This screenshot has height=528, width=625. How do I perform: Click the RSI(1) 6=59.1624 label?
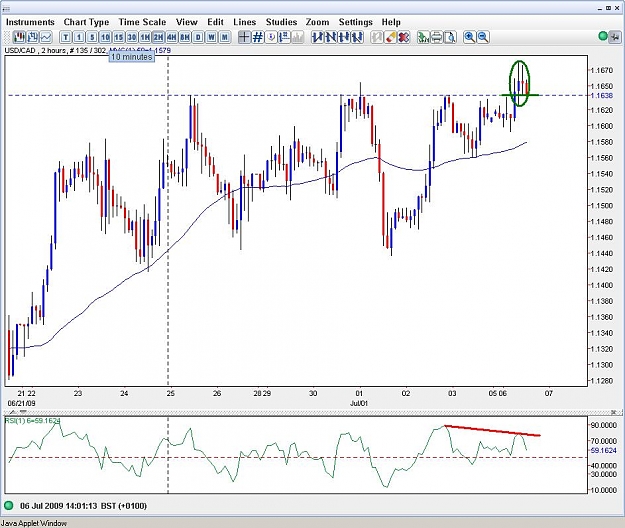click(x=32, y=420)
